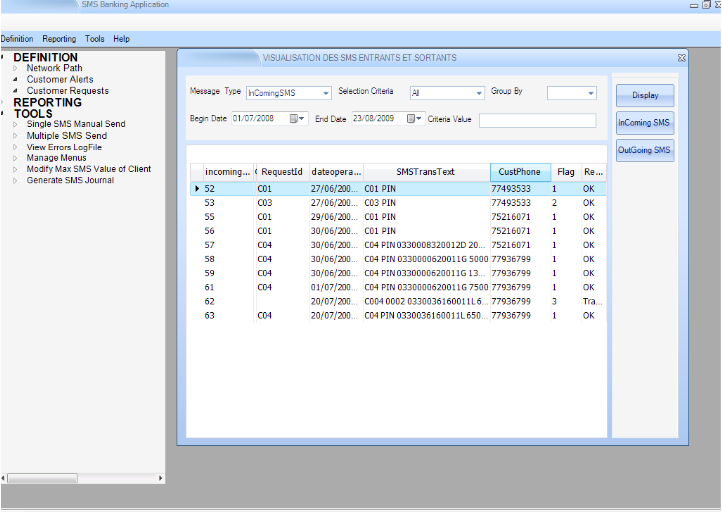Expand the Message Type dropdown
The height and width of the screenshot is (512, 722).
coord(326,93)
